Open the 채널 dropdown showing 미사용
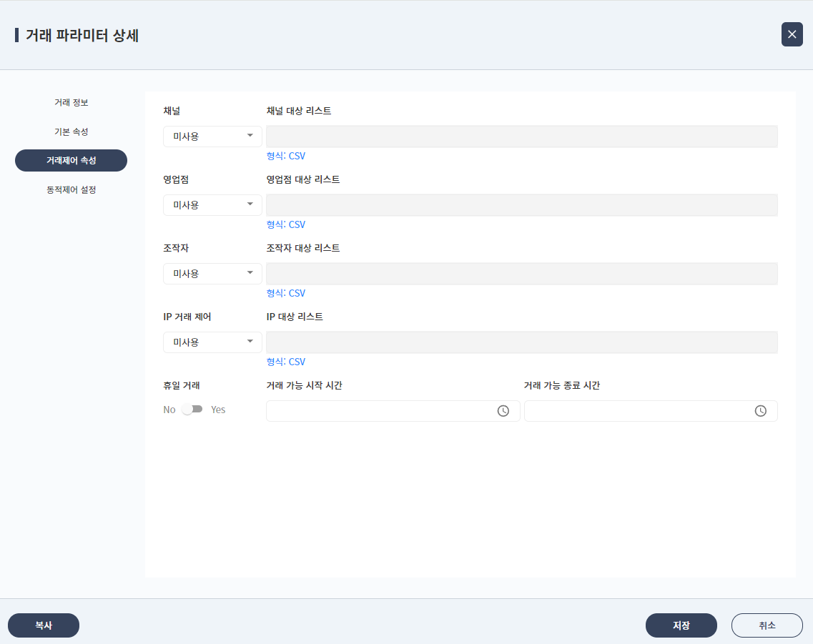This screenshot has height=644, width=813. pos(212,136)
